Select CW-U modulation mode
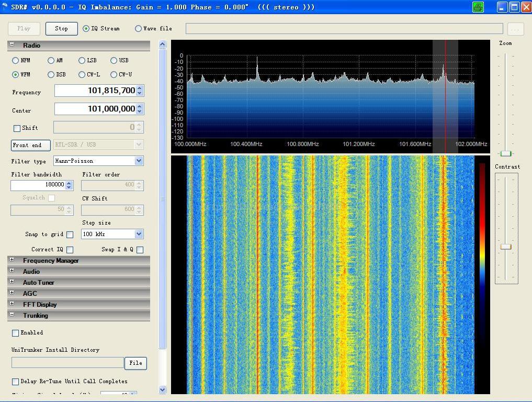The width and height of the screenshot is (532, 402). (114, 74)
